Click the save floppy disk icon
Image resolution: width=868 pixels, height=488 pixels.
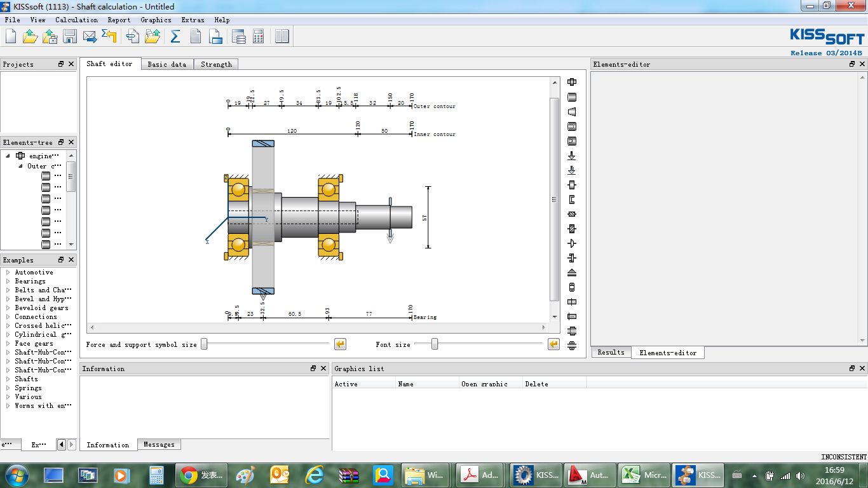[69, 37]
